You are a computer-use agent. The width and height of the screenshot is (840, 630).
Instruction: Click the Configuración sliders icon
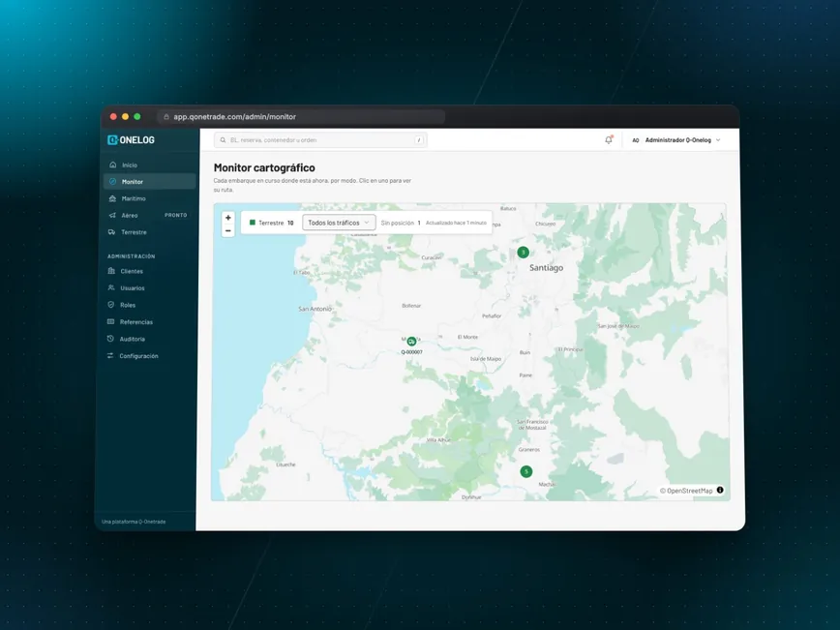pyautogui.click(x=110, y=356)
